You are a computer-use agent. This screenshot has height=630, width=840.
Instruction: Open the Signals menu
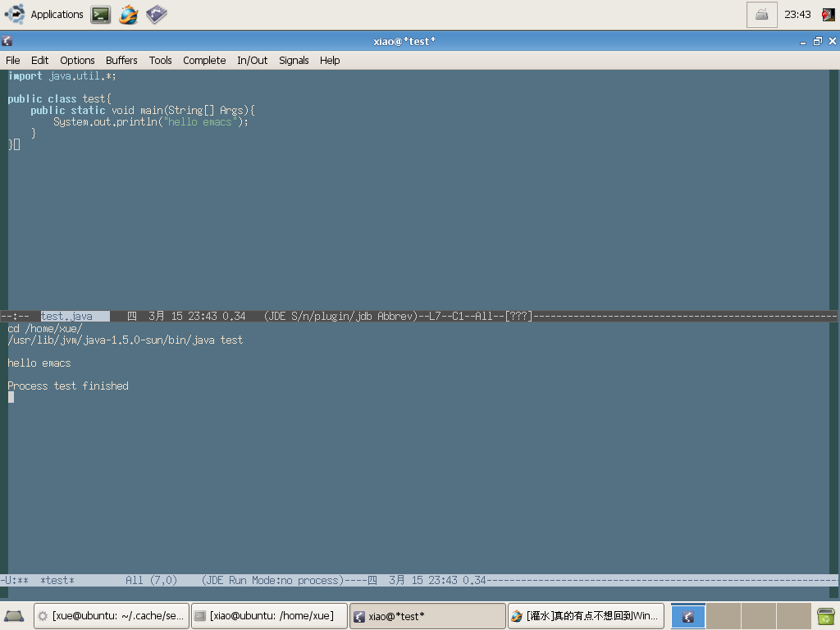point(294,60)
